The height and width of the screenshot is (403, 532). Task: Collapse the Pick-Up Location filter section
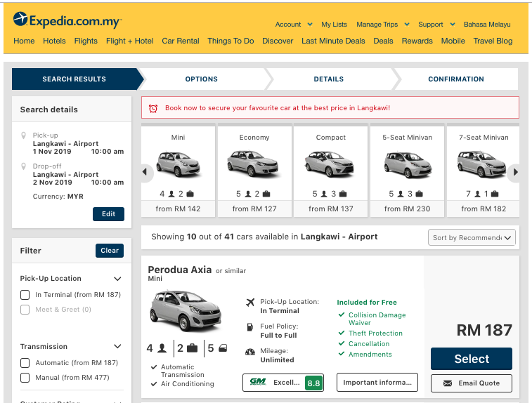[x=117, y=279]
